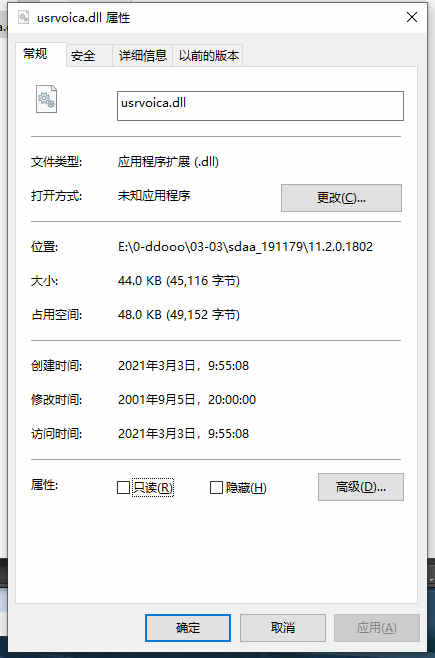
Task: Close the properties dialog
Action: [412, 17]
